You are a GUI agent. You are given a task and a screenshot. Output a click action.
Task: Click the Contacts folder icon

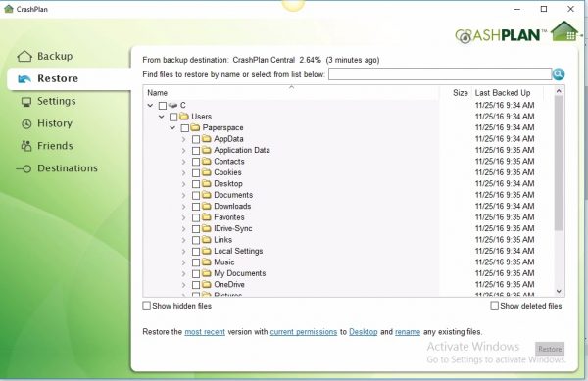[206, 161]
